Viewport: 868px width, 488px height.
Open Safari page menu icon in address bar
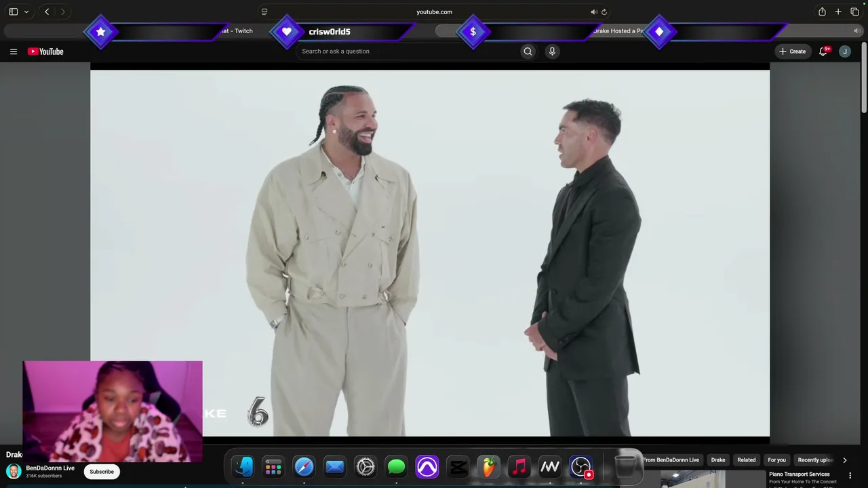(264, 12)
